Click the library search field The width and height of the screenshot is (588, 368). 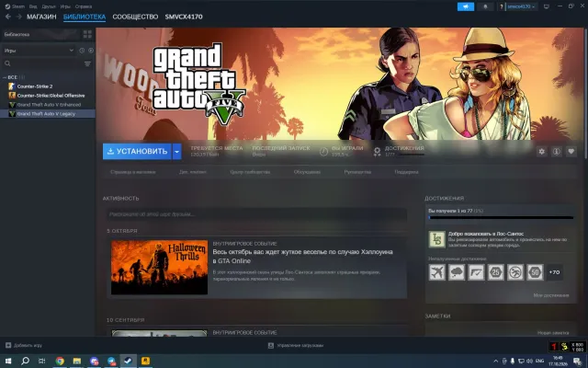click(x=41, y=63)
